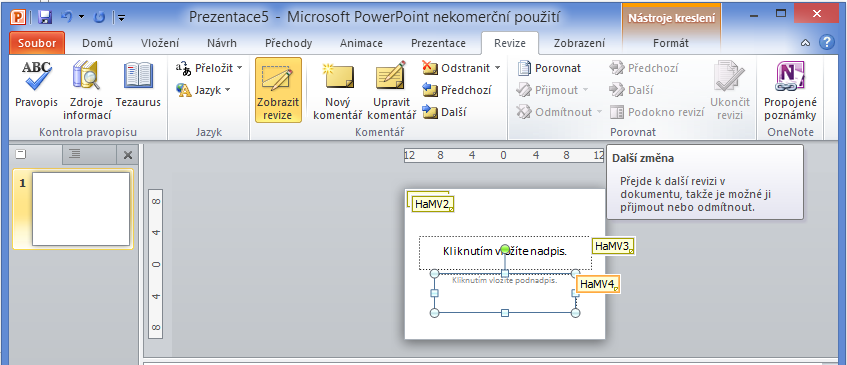The height and width of the screenshot is (365, 847).
Task: Go to Další comment in Komentář group
Action: coord(444,112)
